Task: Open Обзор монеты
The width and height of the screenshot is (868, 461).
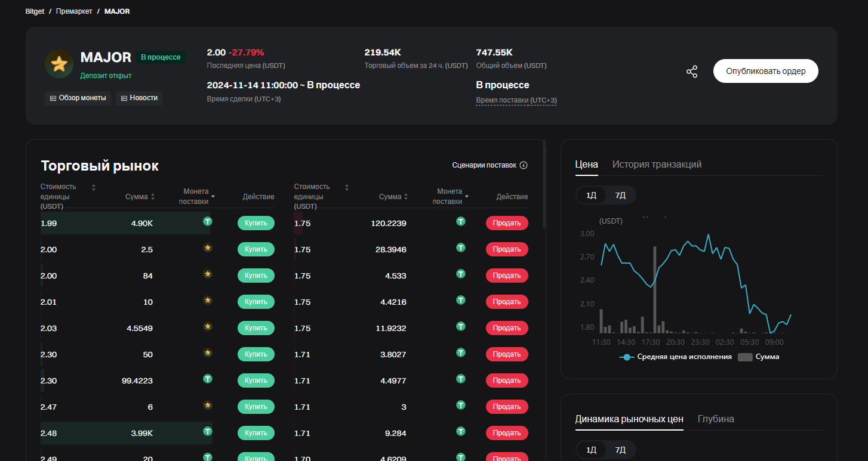Action: point(78,98)
